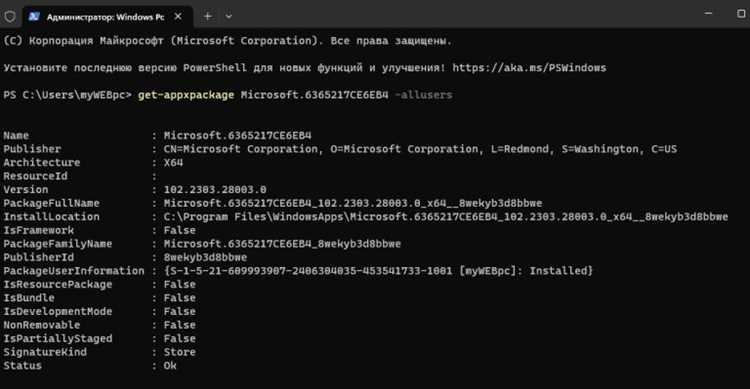Select the Администратор: Windows PowerShell tab
This screenshot has height=389, width=750.
pyautogui.click(x=108, y=17)
